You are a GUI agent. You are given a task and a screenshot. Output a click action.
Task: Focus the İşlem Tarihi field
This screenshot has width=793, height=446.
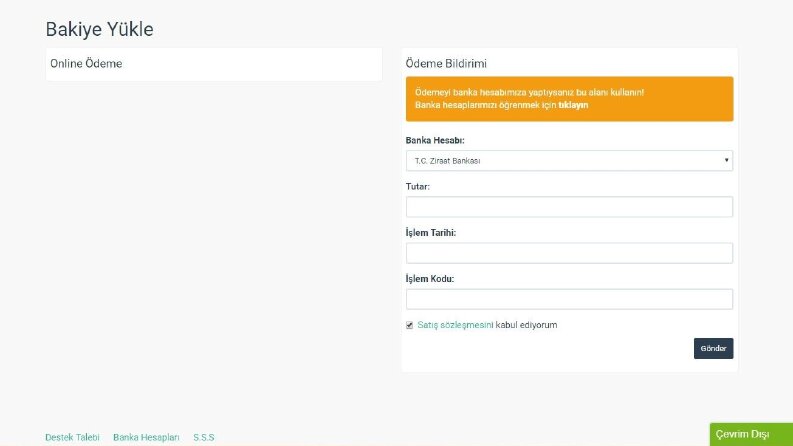pos(569,253)
